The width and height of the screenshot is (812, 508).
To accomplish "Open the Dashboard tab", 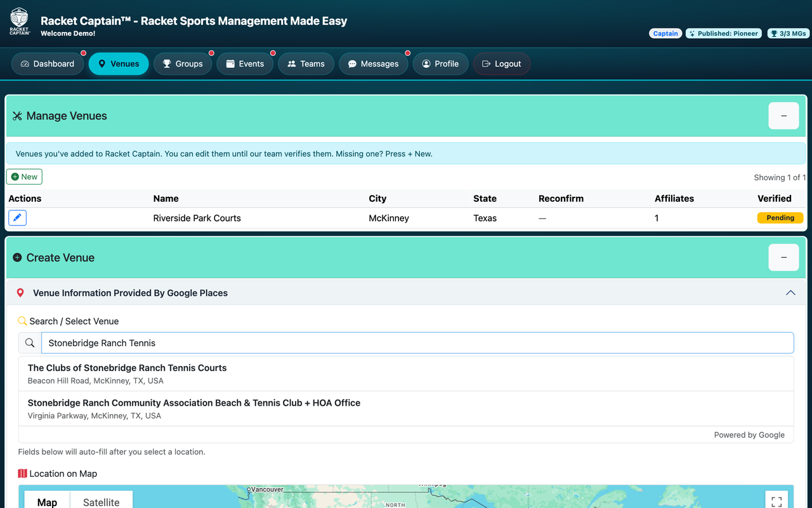I will click(x=48, y=63).
